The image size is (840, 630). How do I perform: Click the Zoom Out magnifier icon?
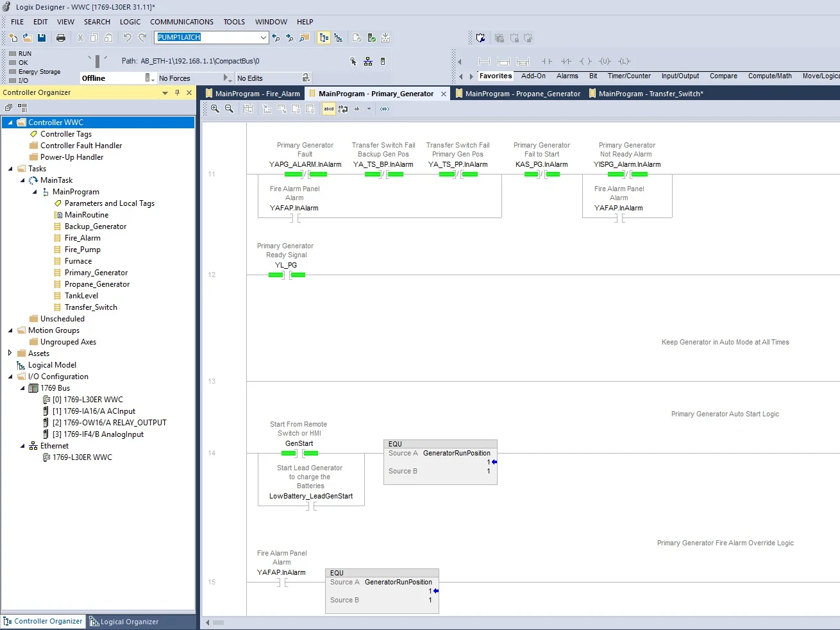point(229,109)
